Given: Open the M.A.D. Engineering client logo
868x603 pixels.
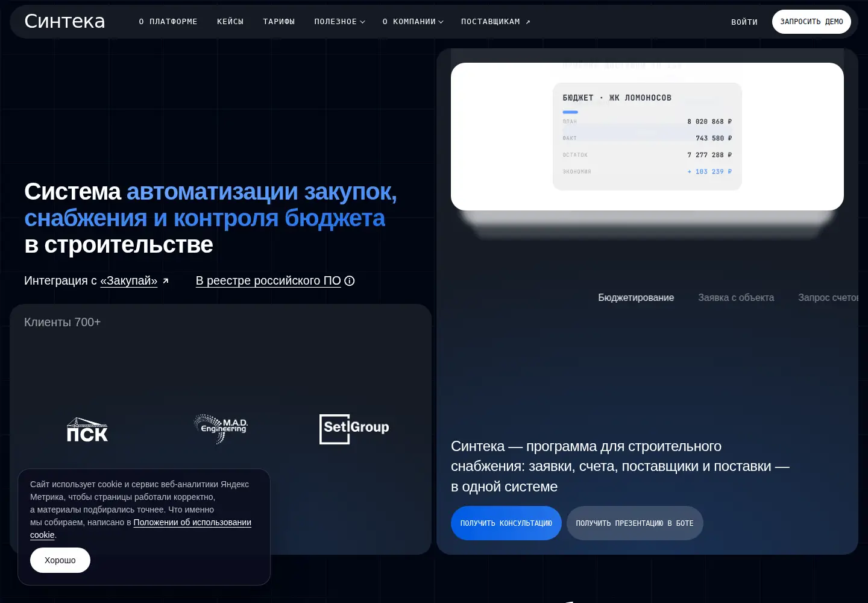Looking at the screenshot, I should tap(221, 429).
